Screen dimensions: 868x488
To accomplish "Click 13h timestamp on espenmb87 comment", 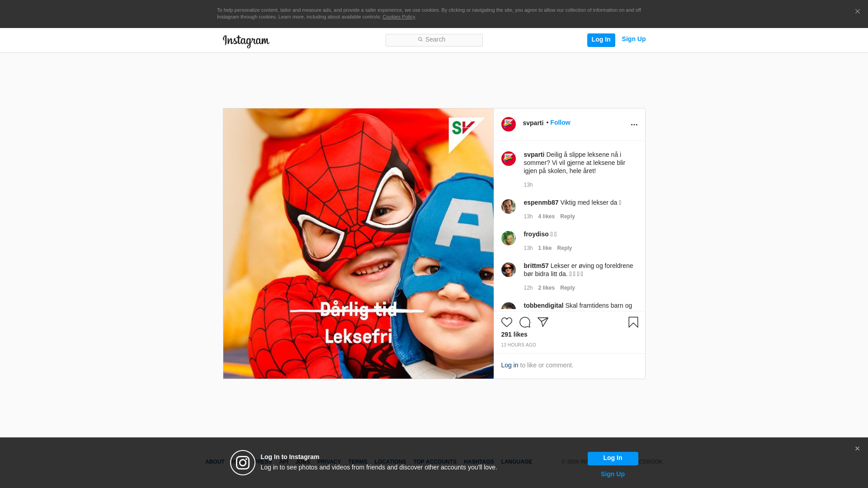I will 528,216.
